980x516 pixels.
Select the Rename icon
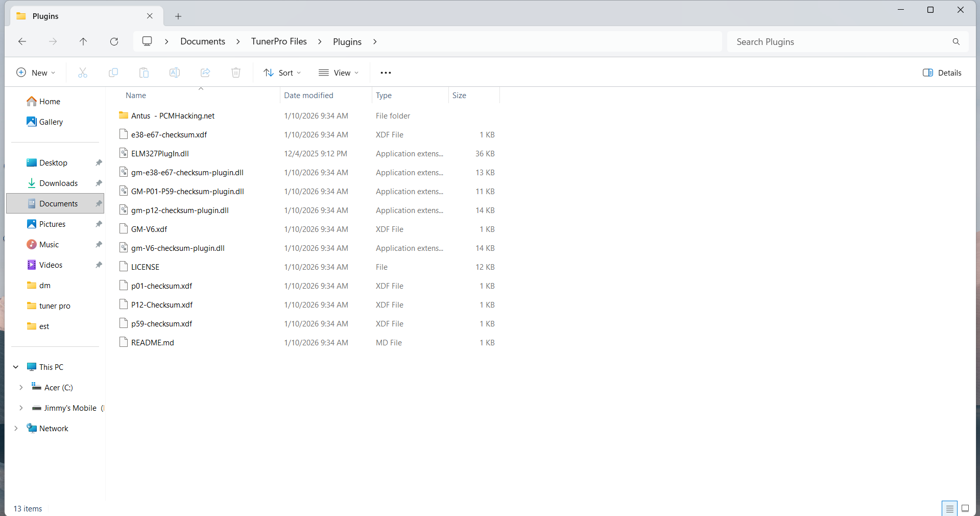coord(174,73)
